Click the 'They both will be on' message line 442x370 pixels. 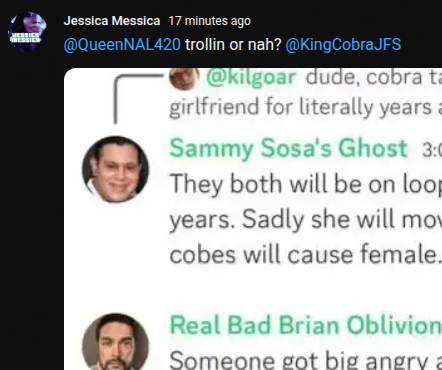pyautogui.click(x=306, y=184)
